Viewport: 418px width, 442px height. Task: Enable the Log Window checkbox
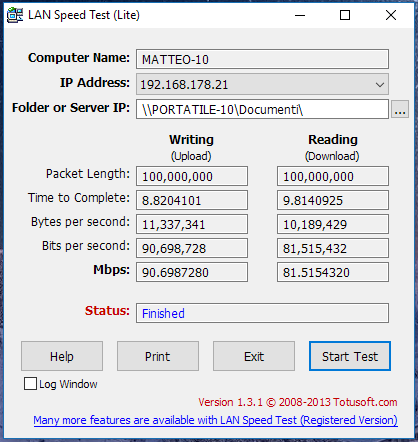[30, 384]
